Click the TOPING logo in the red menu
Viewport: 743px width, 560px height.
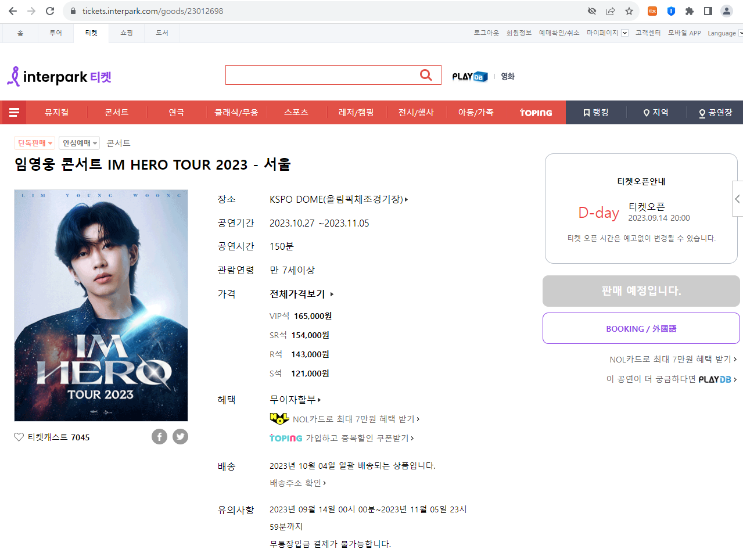coord(536,113)
